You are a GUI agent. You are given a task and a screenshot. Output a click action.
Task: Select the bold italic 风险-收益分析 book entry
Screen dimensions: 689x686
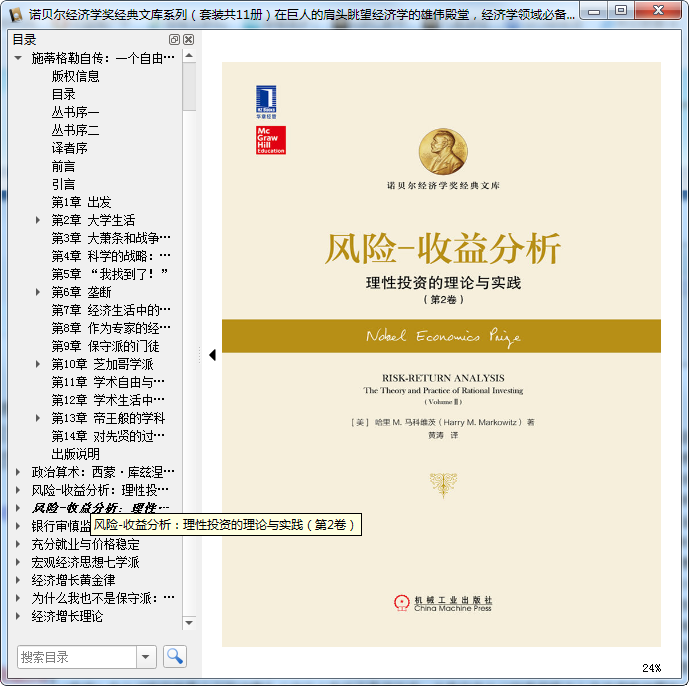(x=100, y=508)
